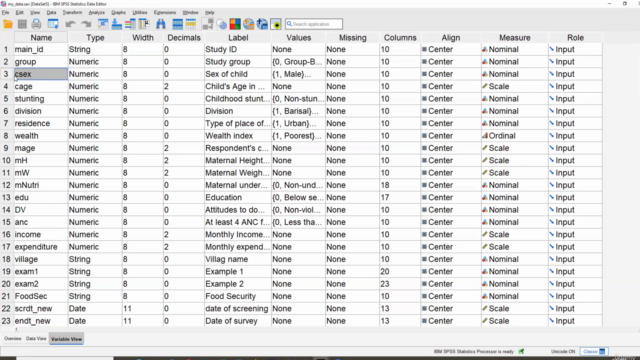Image resolution: width=640 pixels, height=360 pixels.
Task: Open the Graphs menu
Action: [118, 13]
